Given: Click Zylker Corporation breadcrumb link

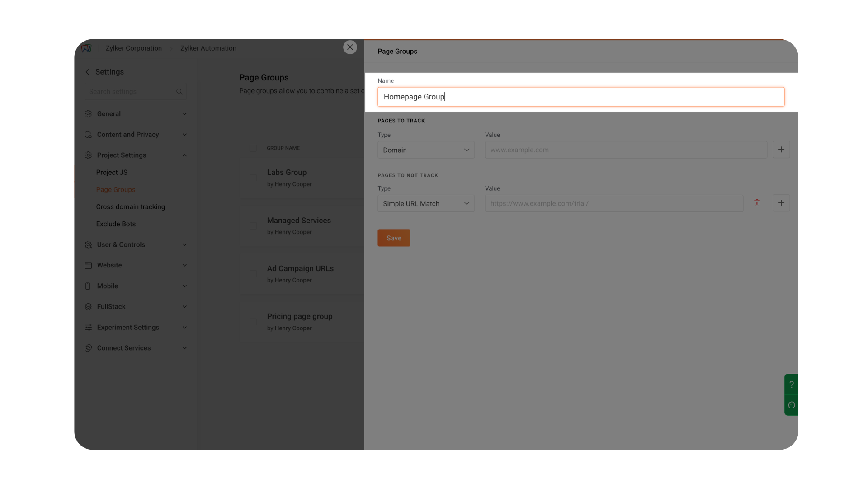Looking at the screenshot, I should (x=133, y=48).
